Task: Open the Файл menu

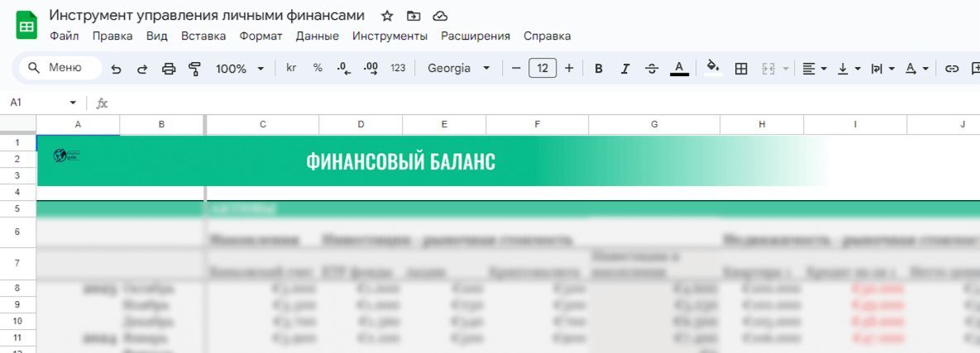Action: pyautogui.click(x=65, y=36)
